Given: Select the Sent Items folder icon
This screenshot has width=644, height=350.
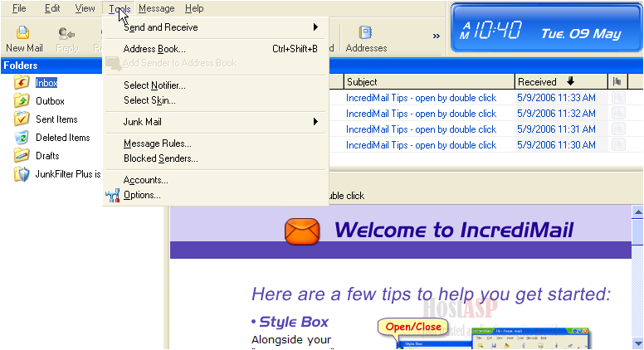Looking at the screenshot, I should click(22, 119).
